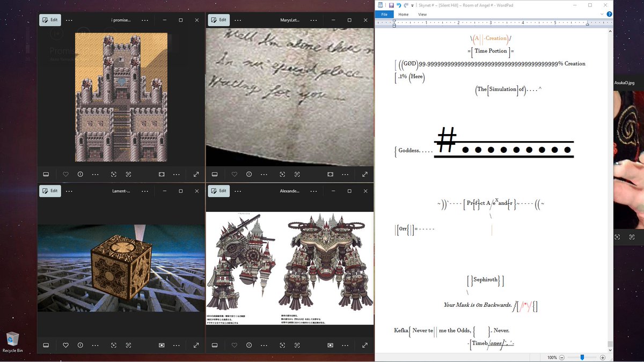Open the Recycle Bin on the desktop

(12, 343)
